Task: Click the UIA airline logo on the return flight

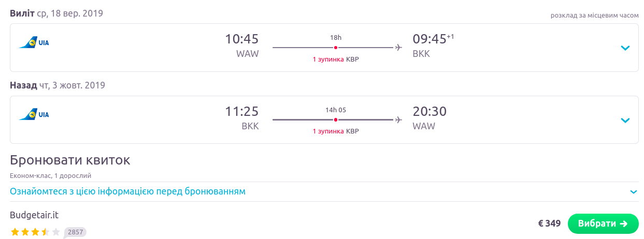Action: pyautogui.click(x=34, y=114)
